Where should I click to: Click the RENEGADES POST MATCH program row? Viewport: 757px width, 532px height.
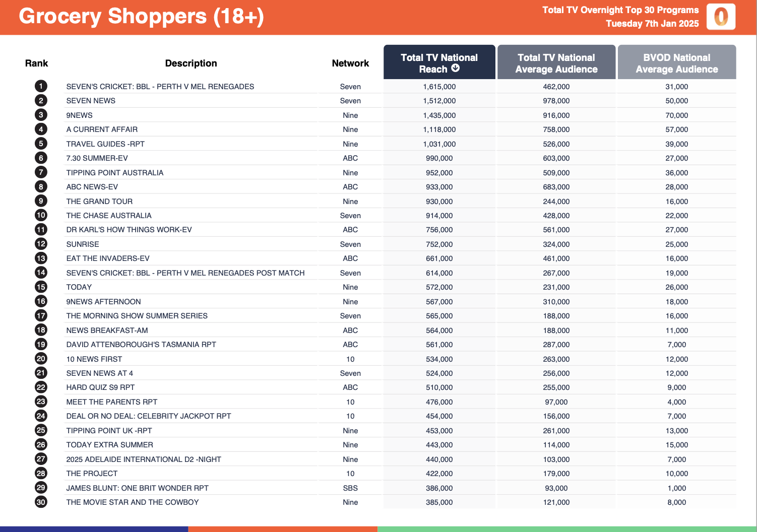pyautogui.click(x=185, y=273)
